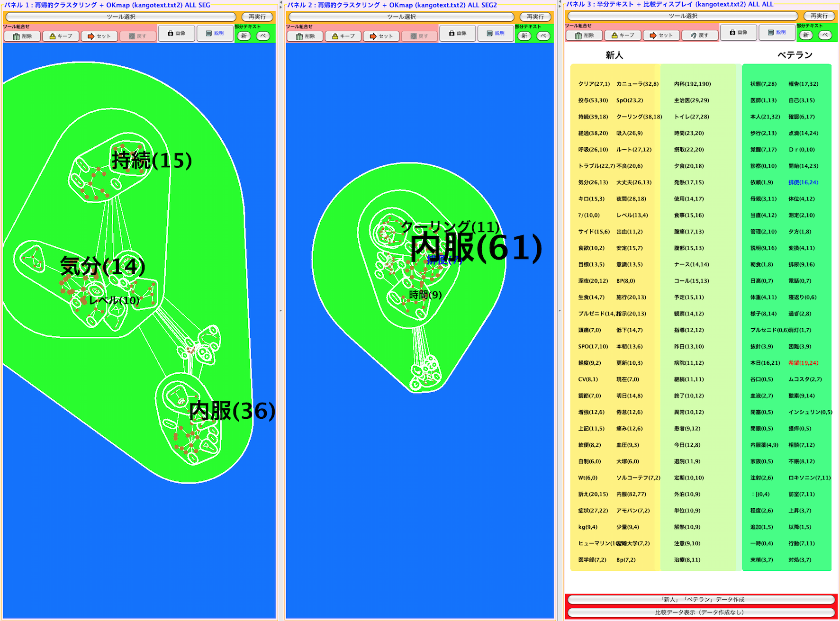Click 再実行 button in Panel 3
The width and height of the screenshot is (840, 621).
click(819, 16)
